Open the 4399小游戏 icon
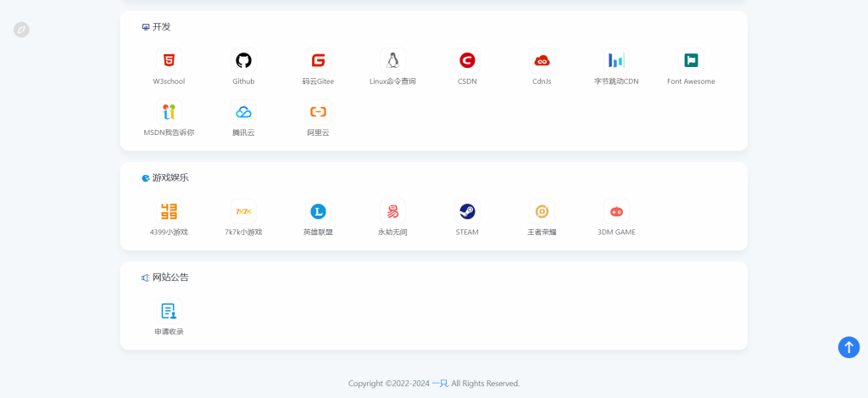The height and width of the screenshot is (398, 868). 169,211
